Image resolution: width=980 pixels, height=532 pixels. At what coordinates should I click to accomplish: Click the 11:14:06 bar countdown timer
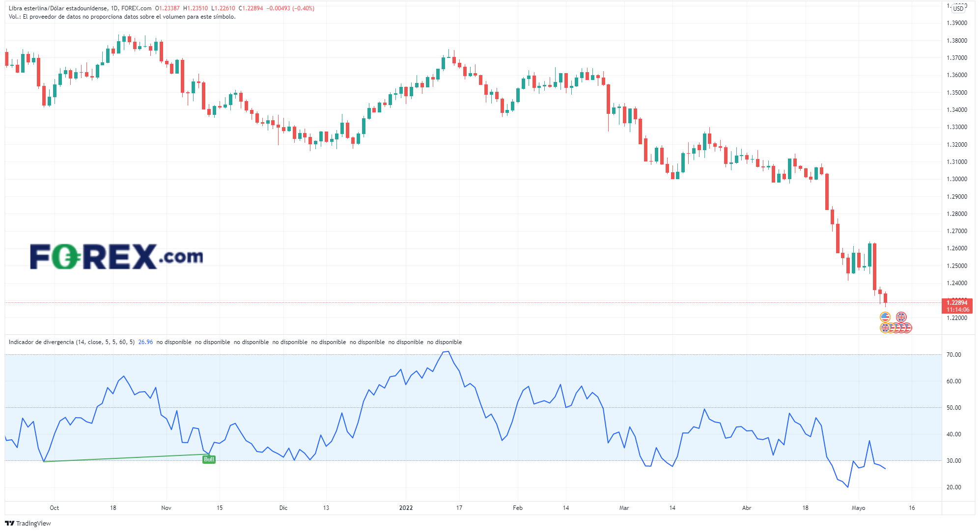coord(958,310)
